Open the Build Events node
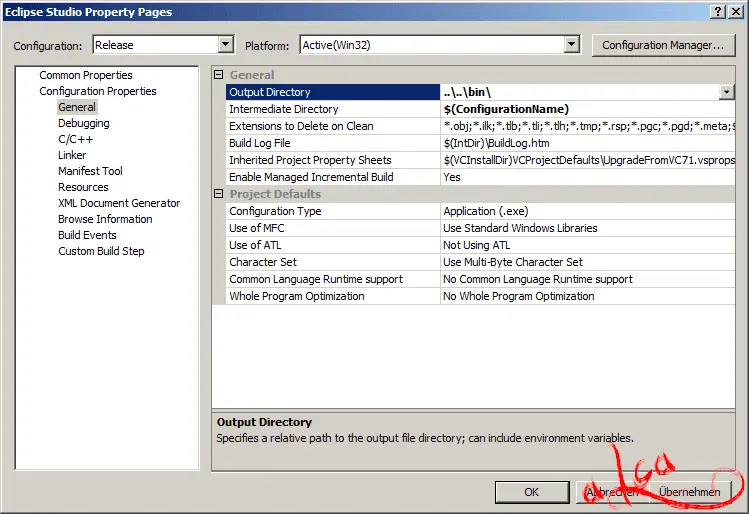 87,235
